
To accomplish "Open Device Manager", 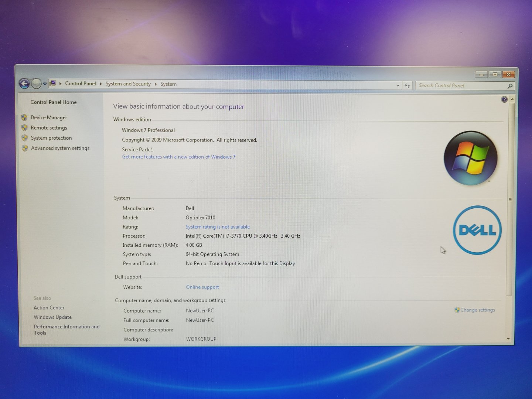I will 49,117.
